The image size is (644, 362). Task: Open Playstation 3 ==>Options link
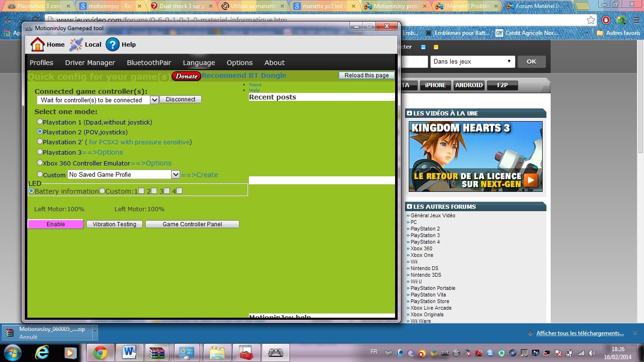coord(102,152)
